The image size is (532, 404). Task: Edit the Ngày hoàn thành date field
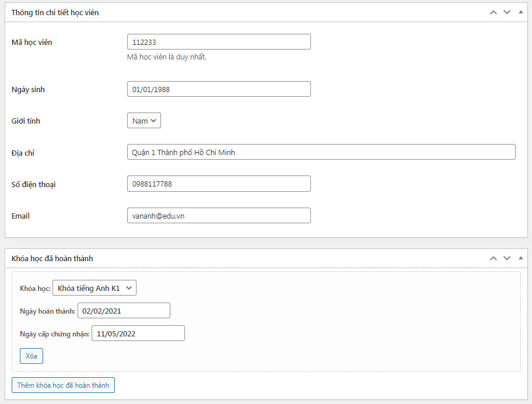[124, 311]
